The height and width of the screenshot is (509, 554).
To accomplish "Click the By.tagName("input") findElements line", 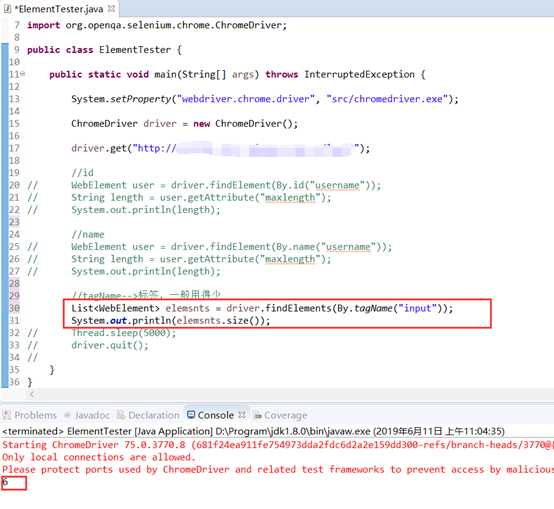I will 262,308.
